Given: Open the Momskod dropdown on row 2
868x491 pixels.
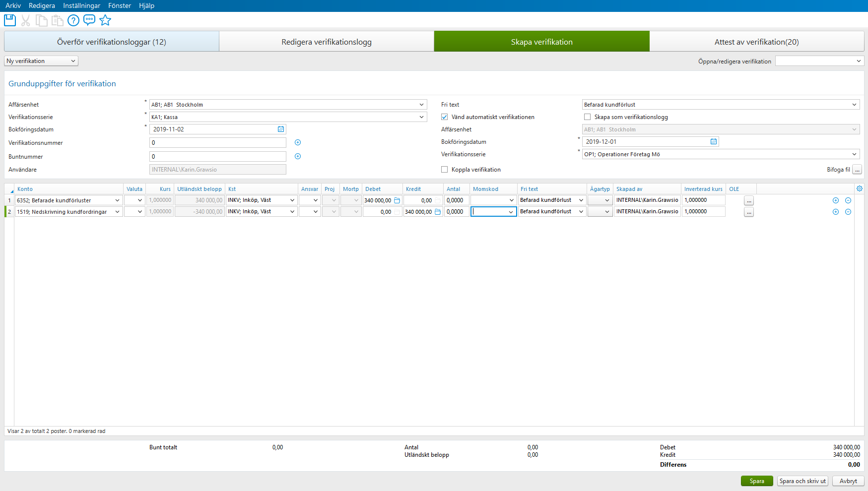Looking at the screenshot, I should pos(512,211).
